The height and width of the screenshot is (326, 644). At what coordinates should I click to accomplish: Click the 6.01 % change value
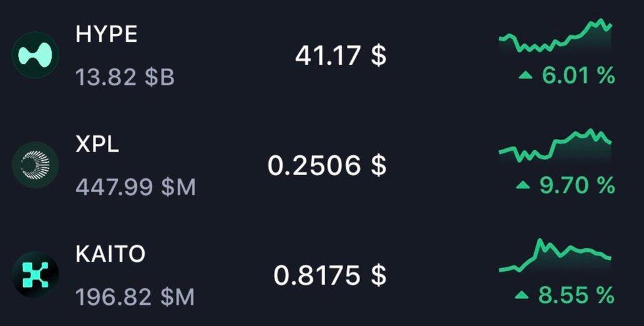tap(578, 76)
